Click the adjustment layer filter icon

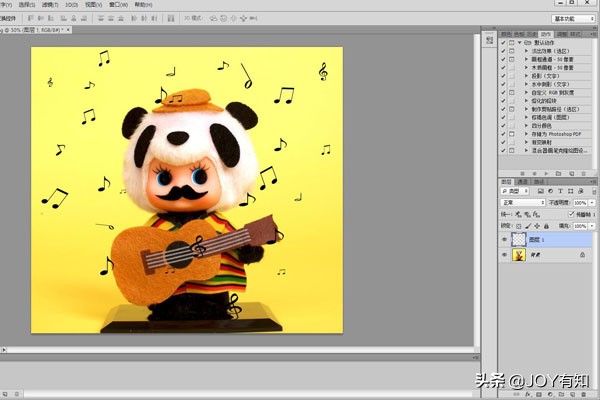click(551, 191)
